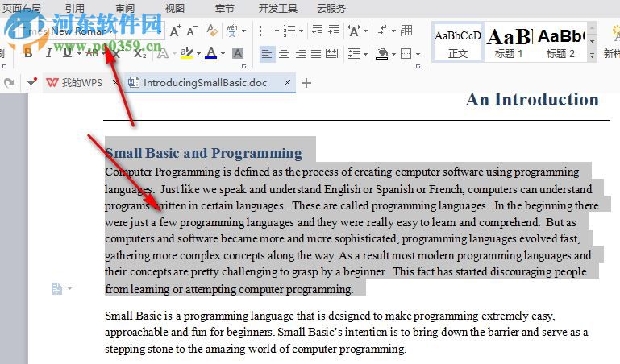Toggle character shading A button
This screenshot has width=620, height=364.
click(x=238, y=53)
